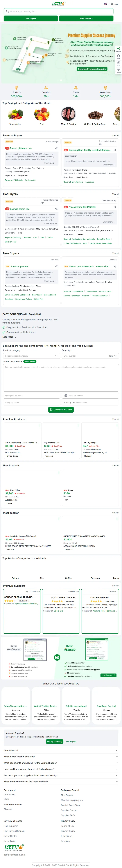Open Terms of Use in the footer
Image resolution: width=122 pixels, height=868 pixels.
68,826
